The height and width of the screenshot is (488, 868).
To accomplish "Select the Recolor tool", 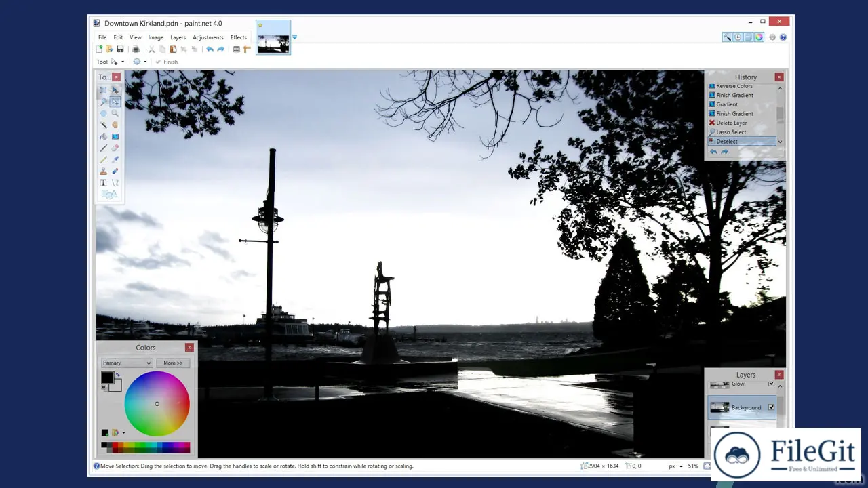I will (115, 171).
